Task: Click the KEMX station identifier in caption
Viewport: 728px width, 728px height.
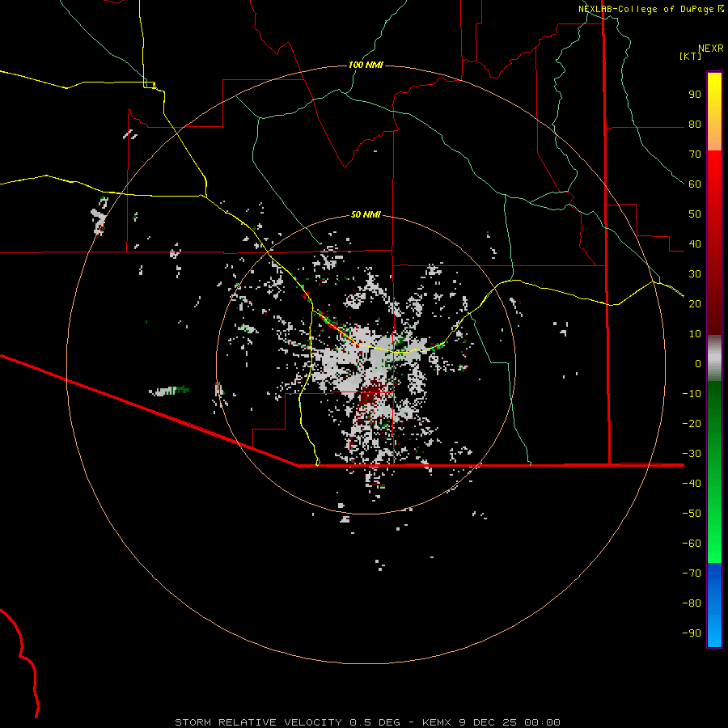Action: (x=437, y=722)
